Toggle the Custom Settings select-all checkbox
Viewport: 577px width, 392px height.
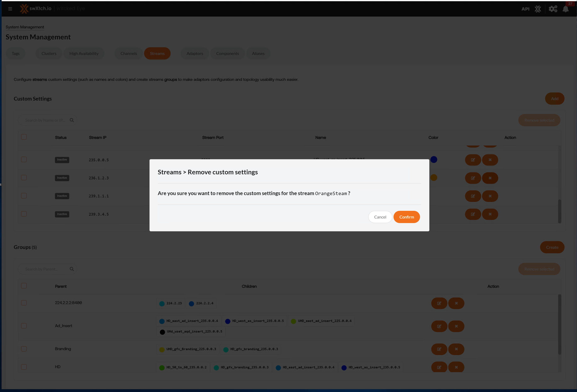coord(24,137)
